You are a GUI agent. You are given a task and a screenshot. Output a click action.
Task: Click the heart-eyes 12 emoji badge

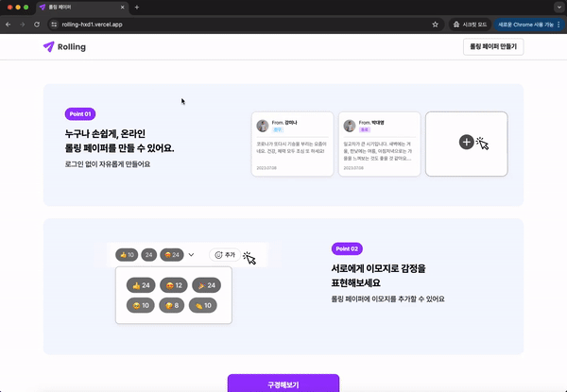(174, 285)
